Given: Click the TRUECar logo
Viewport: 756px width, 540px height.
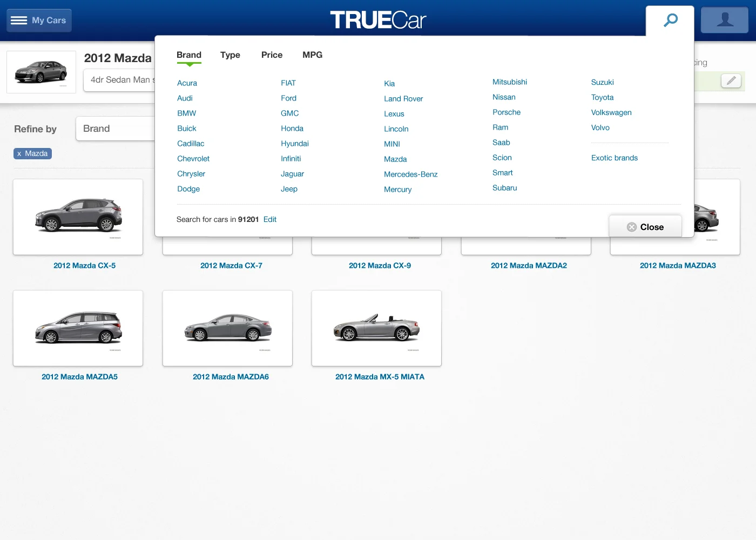Looking at the screenshot, I should 378,21.
